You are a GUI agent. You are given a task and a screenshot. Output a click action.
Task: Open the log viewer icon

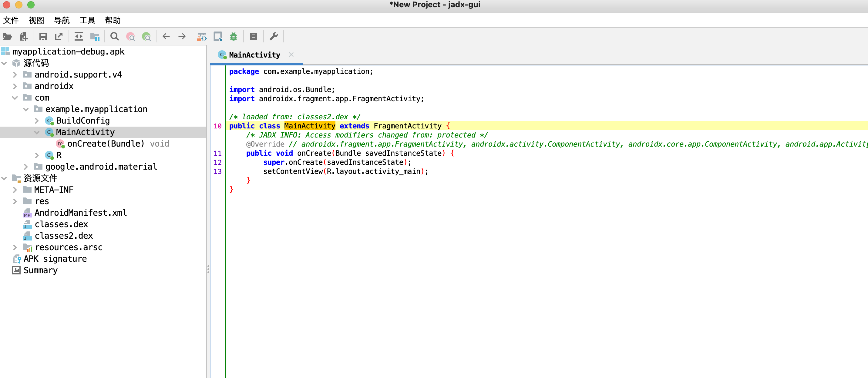pos(253,36)
